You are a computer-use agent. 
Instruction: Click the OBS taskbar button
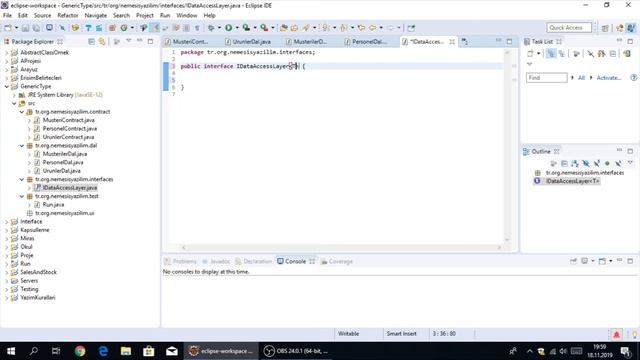pos(296,351)
